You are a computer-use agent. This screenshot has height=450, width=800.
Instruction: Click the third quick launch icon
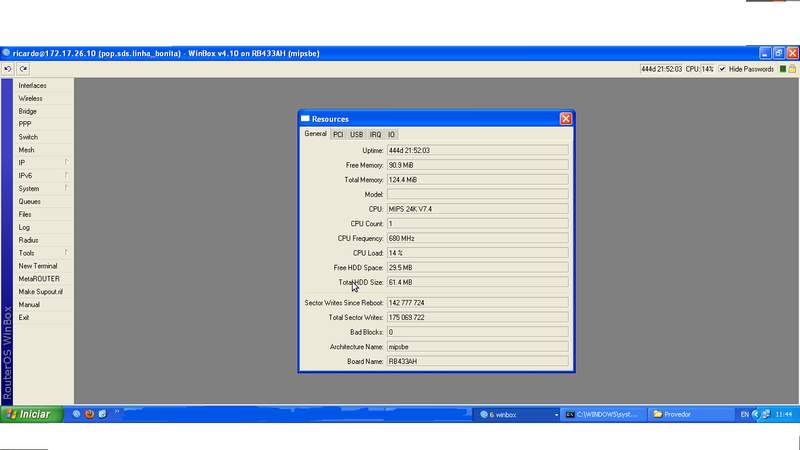click(103, 414)
